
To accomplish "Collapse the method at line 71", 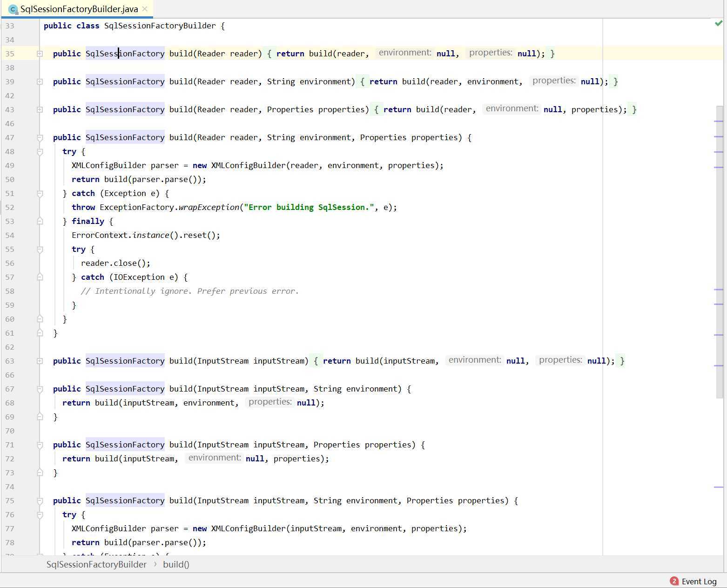I will coord(40,445).
